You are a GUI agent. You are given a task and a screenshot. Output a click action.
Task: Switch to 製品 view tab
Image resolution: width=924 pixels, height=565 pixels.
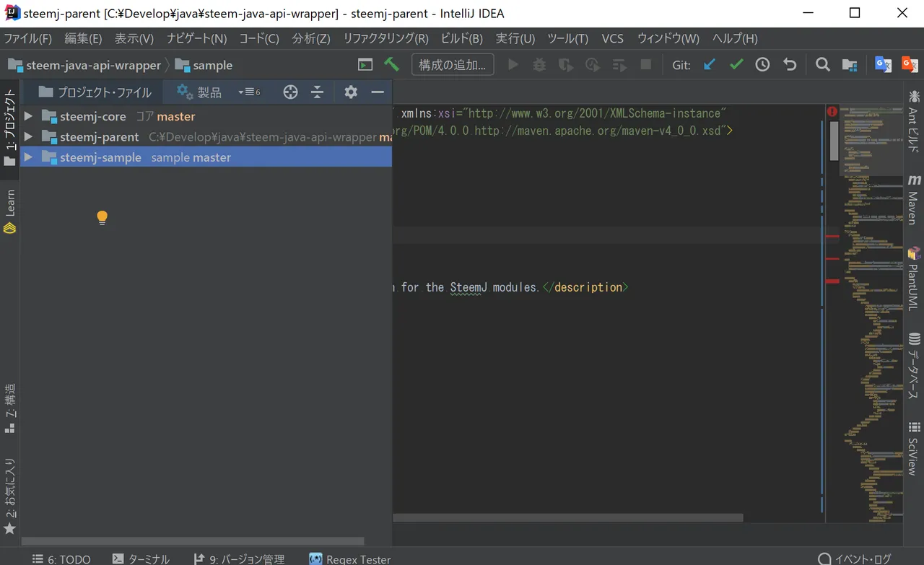coord(199,92)
